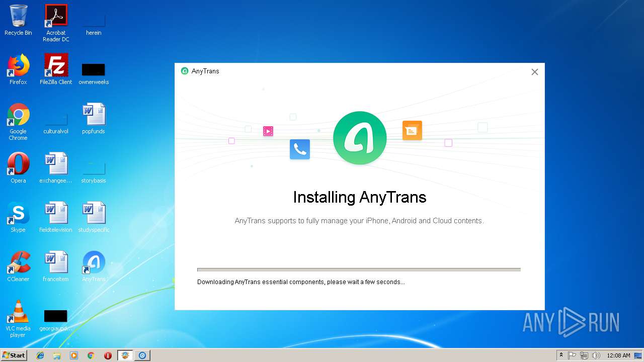Viewport: 644px width, 362px height.
Task: Switch to the blue circular app taskbar button
Action: coord(142,355)
